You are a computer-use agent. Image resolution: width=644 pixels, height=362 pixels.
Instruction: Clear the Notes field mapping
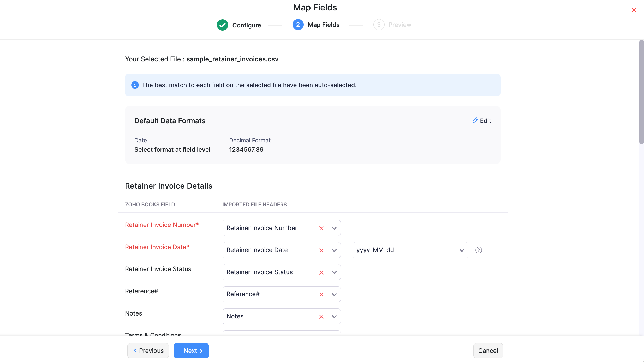[321, 316]
